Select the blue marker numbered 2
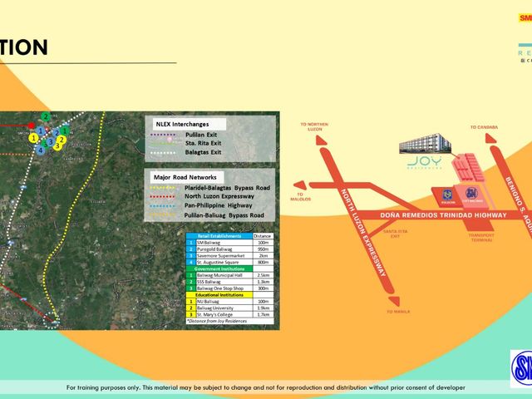 [57, 133]
